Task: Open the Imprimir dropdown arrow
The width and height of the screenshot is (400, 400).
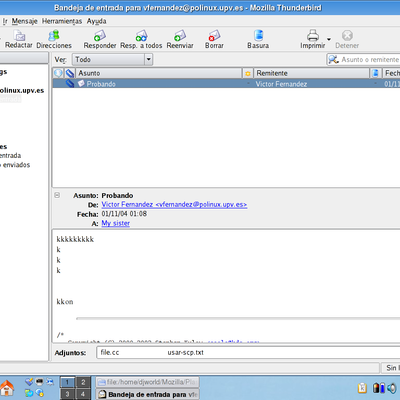Action: coord(329,39)
